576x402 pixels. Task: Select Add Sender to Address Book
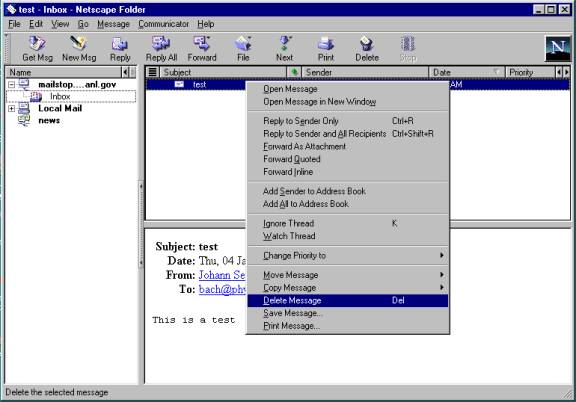pos(348,191)
